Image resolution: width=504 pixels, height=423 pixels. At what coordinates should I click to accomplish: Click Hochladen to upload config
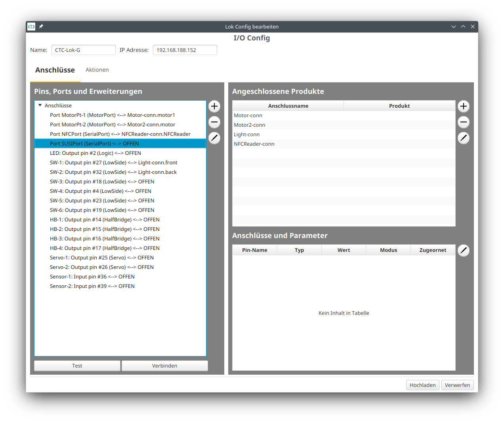tap(422, 385)
